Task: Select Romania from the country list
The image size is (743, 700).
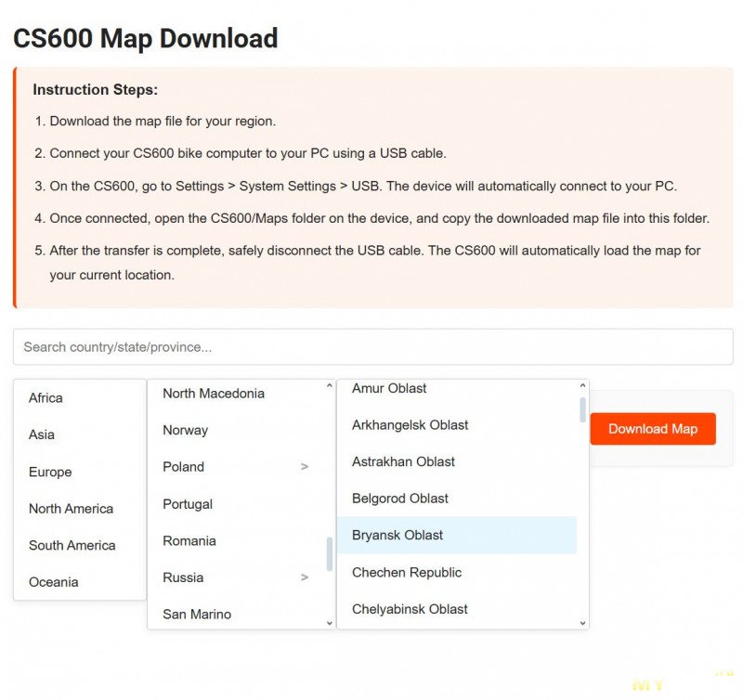Action: coord(189,540)
